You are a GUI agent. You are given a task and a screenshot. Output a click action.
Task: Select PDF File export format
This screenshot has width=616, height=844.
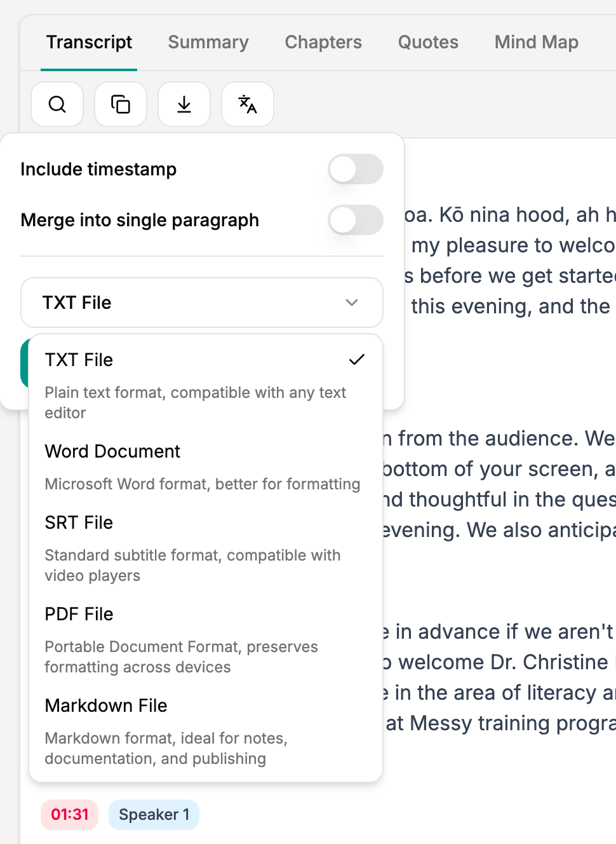[206, 639]
